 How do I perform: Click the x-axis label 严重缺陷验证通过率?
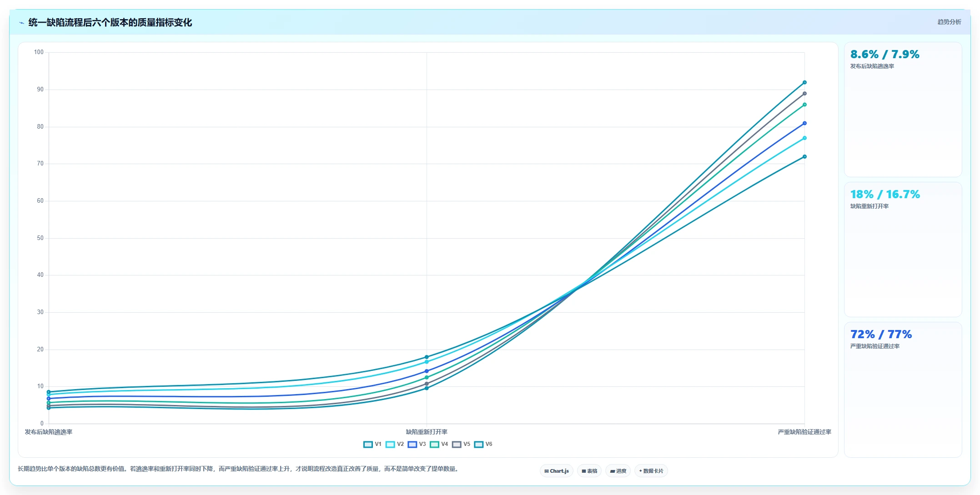(804, 432)
